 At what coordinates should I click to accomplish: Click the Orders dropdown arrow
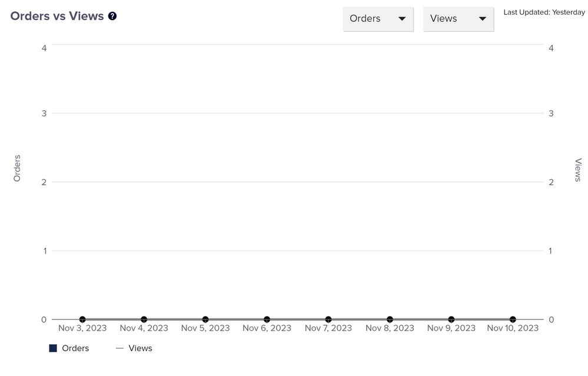coord(402,19)
